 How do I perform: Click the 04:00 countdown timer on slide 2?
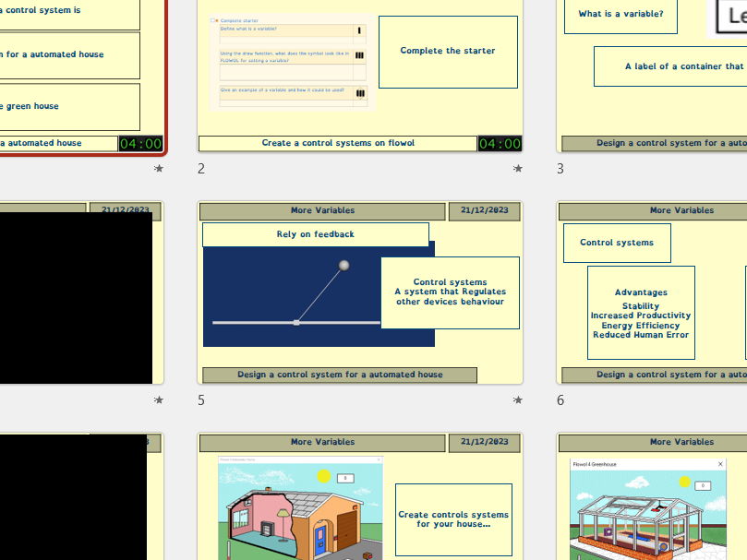pyautogui.click(x=499, y=143)
